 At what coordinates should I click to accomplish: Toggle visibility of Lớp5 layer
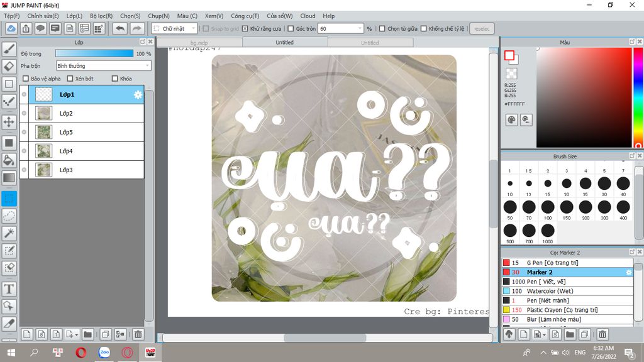(25, 132)
